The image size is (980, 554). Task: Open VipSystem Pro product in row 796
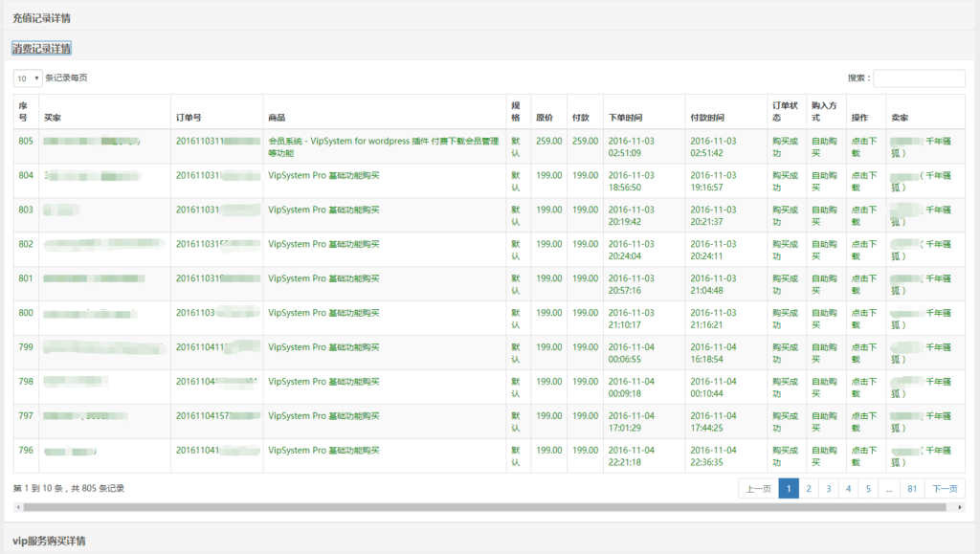(323, 451)
